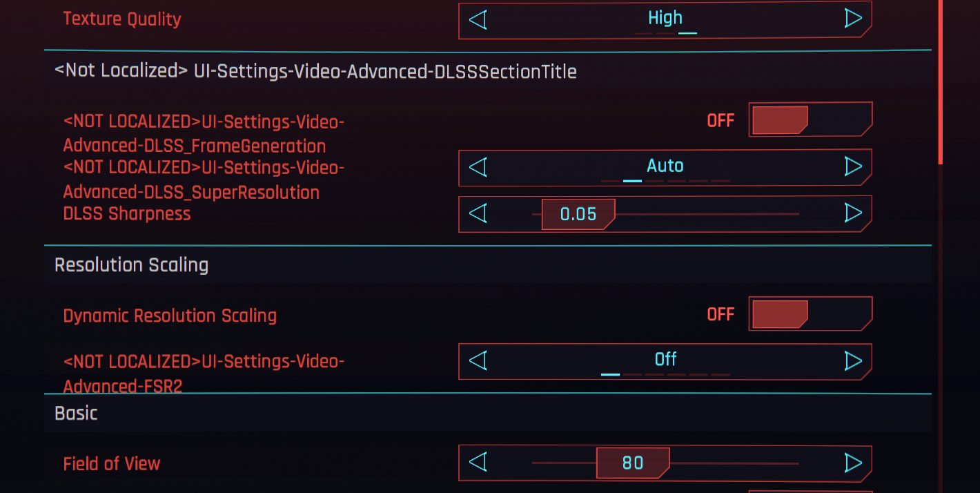
Task: Enable Dynamic Resolution Scaling toggle
Action: point(810,314)
